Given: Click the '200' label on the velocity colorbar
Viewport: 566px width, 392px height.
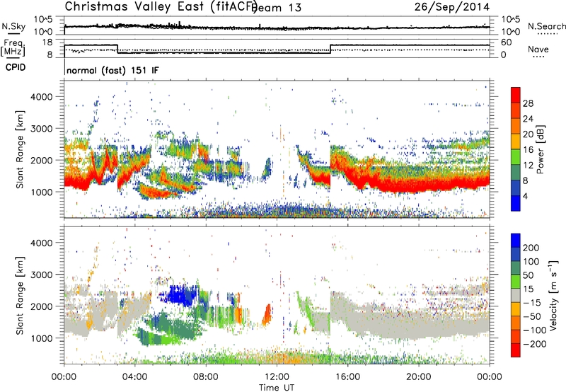Looking at the screenshot, I should tap(531, 248).
